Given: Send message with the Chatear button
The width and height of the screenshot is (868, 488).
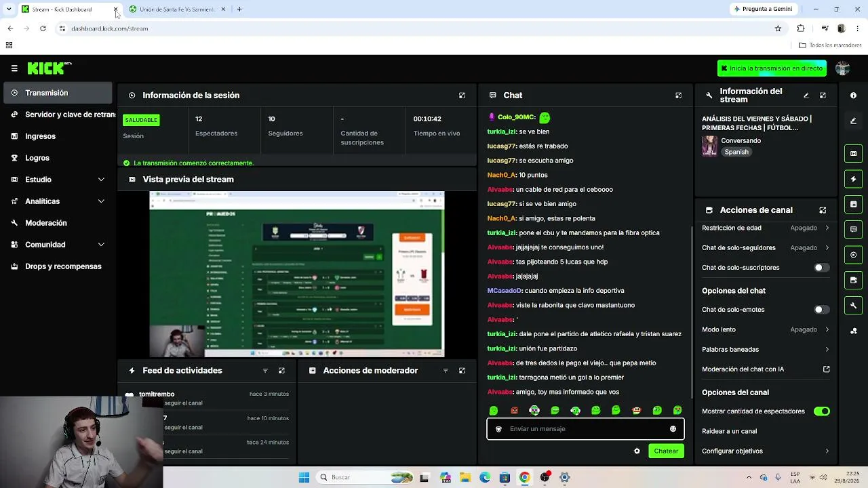Looking at the screenshot, I should (666, 451).
